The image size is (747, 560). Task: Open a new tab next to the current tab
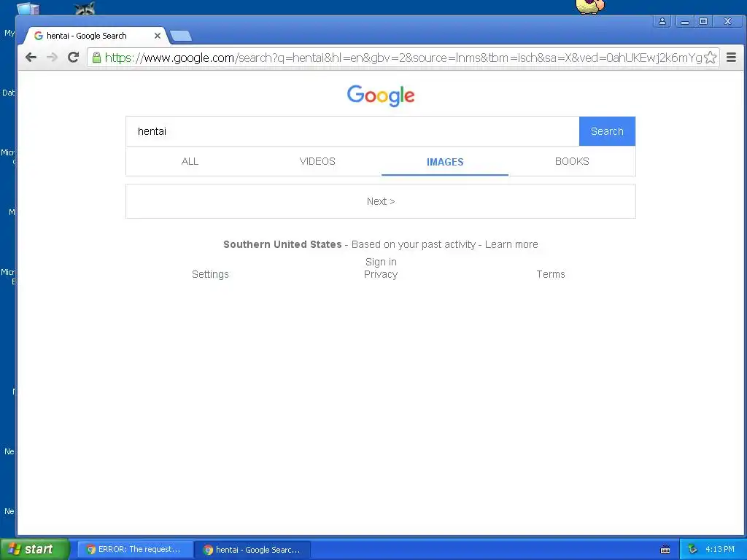coord(181,36)
